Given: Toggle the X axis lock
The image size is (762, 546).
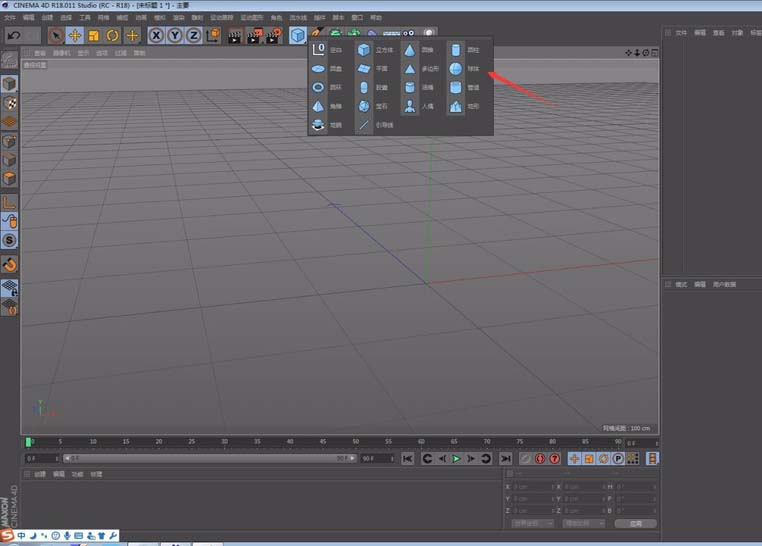Looking at the screenshot, I should pos(157,35).
